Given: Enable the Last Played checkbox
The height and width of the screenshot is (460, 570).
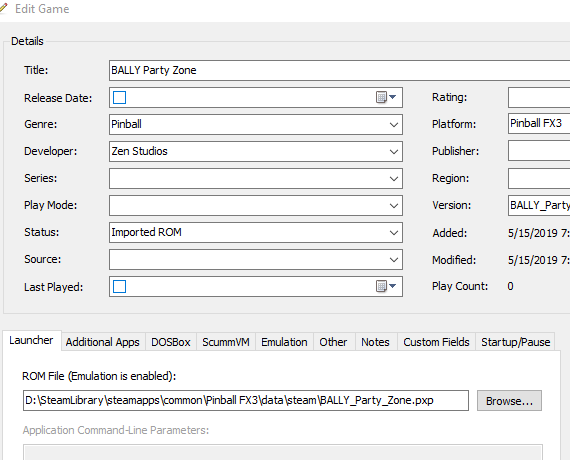Looking at the screenshot, I should coord(119,287).
